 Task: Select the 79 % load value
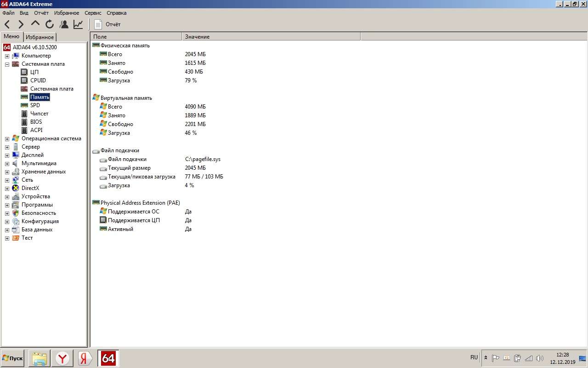point(191,80)
